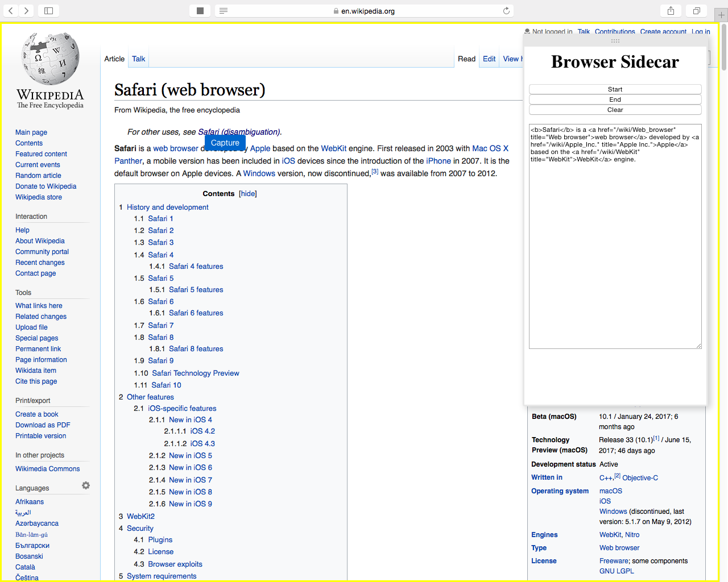Click the Sidecar Start button

(x=615, y=89)
